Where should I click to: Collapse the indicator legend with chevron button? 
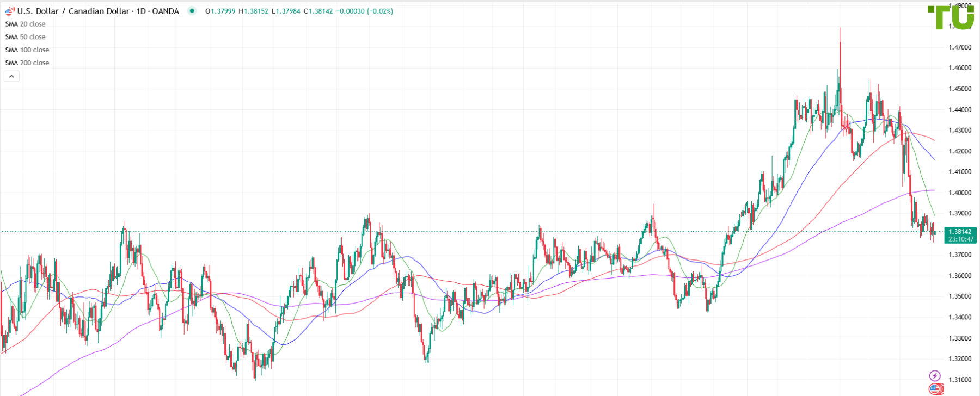[11, 76]
